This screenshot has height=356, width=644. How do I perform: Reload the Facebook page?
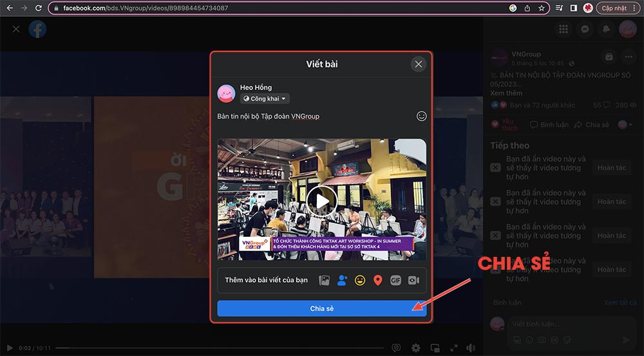38,8
